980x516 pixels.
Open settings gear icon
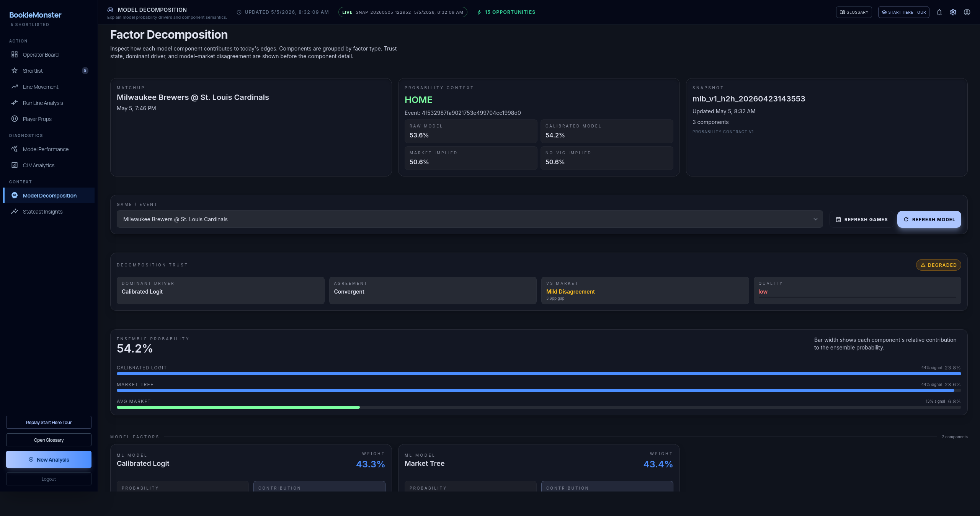tap(953, 12)
